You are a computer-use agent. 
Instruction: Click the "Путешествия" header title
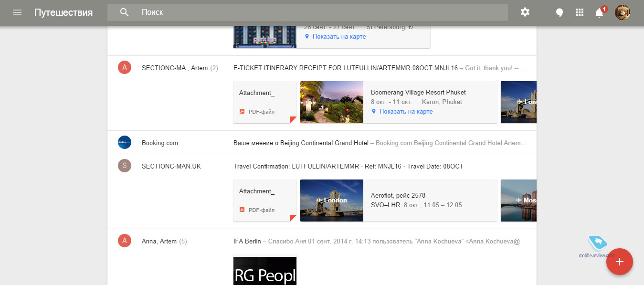point(63,12)
